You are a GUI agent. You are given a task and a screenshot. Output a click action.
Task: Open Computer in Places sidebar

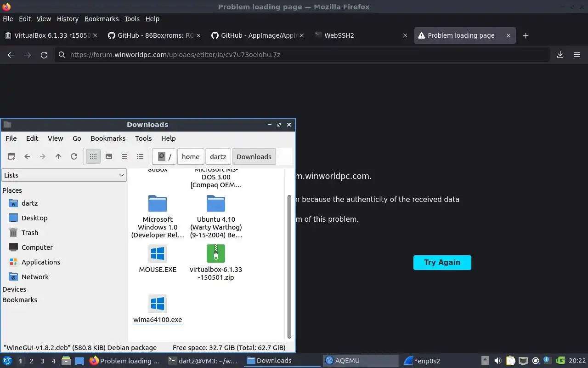click(x=37, y=247)
